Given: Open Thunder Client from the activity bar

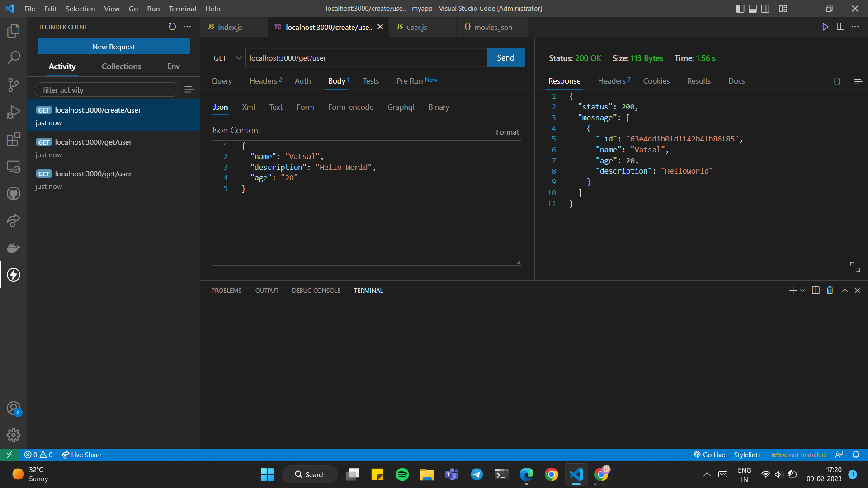Looking at the screenshot, I should pyautogui.click(x=14, y=275).
